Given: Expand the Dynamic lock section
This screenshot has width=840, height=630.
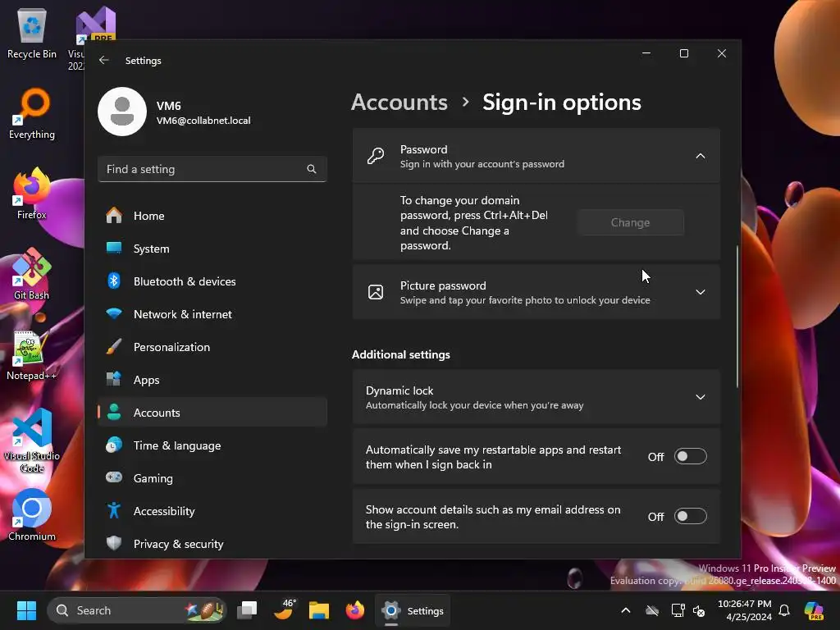Looking at the screenshot, I should click(x=701, y=397).
